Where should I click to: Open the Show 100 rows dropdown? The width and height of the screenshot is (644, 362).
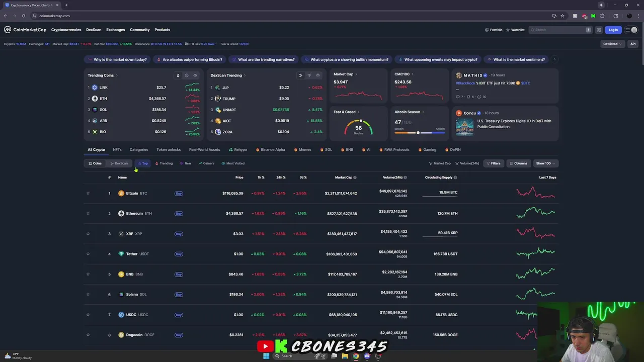[x=545, y=163]
